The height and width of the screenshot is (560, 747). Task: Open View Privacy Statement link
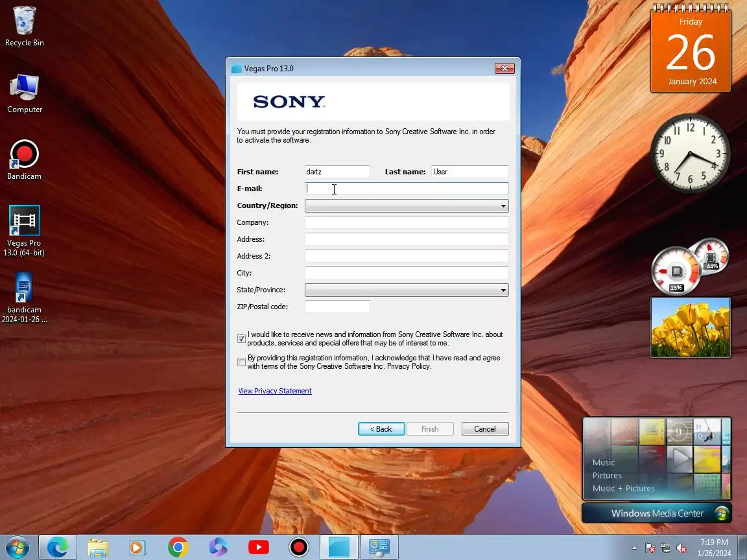[x=275, y=391]
